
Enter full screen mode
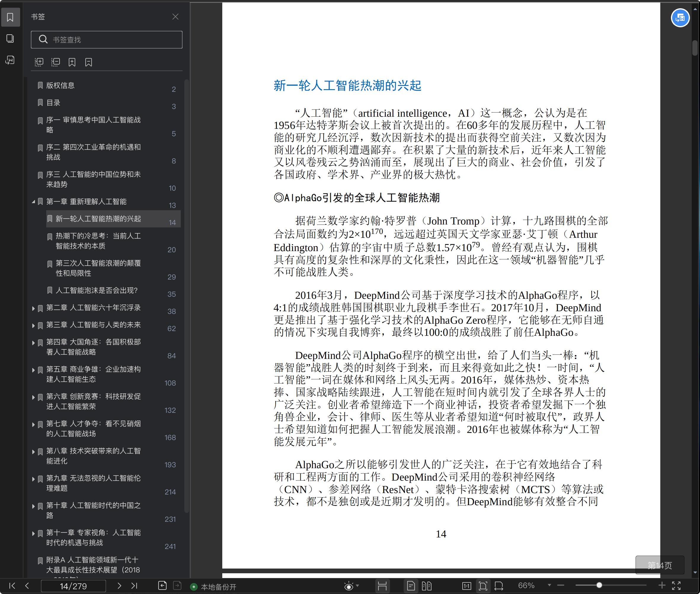coord(676,586)
